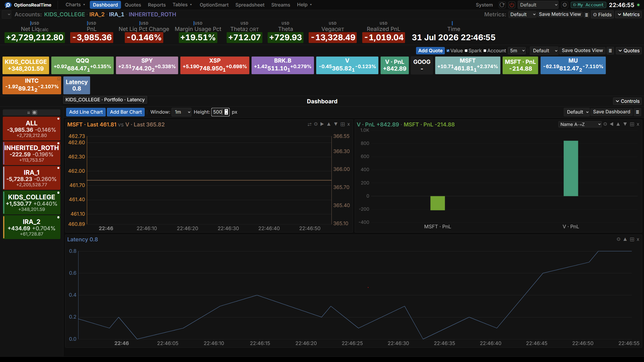Click Save Metrics View
Viewport: 644px width, 362px height.
pos(560,15)
